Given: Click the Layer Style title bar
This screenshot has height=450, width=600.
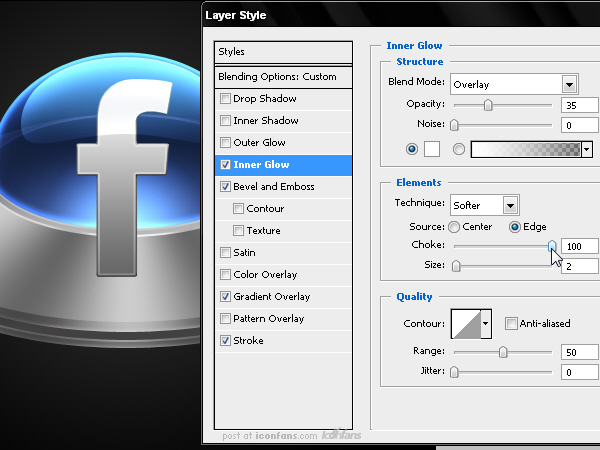Looking at the screenshot, I should [x=401, y=15].
